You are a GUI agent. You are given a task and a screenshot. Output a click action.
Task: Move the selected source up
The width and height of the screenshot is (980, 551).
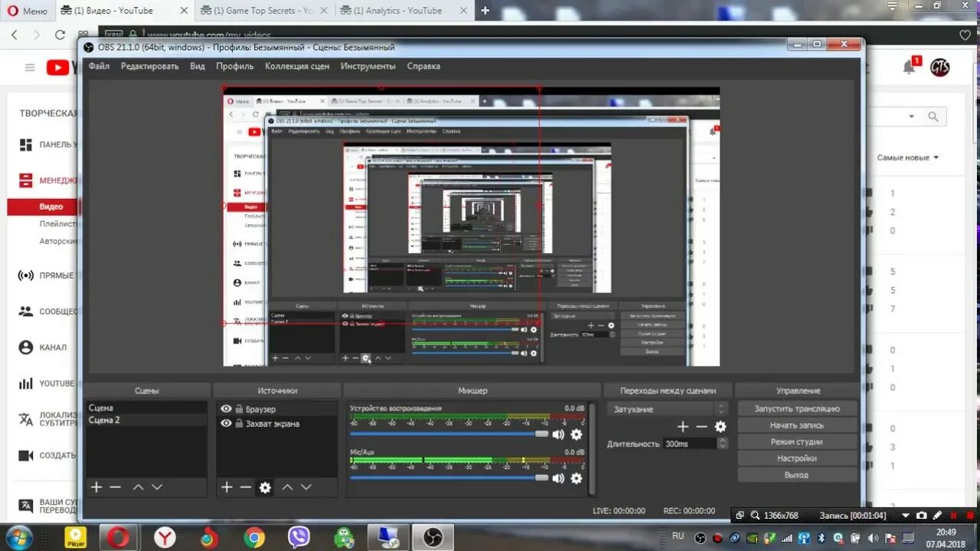pyautogui.click(x=287, y=487)
